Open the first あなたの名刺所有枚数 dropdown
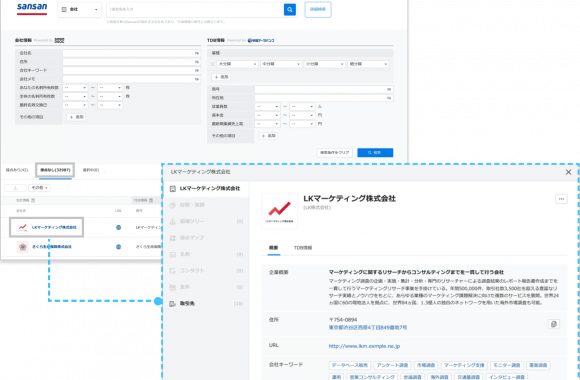The height and width of the screenshot is (380, 580). [x=75, y=88]
